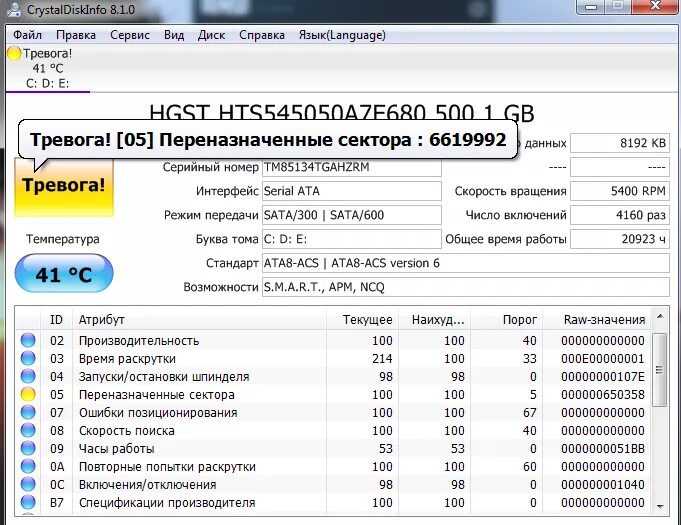
Task: Click the Стандарт field ATA8-ACS version 6
Action: point(466,263)
